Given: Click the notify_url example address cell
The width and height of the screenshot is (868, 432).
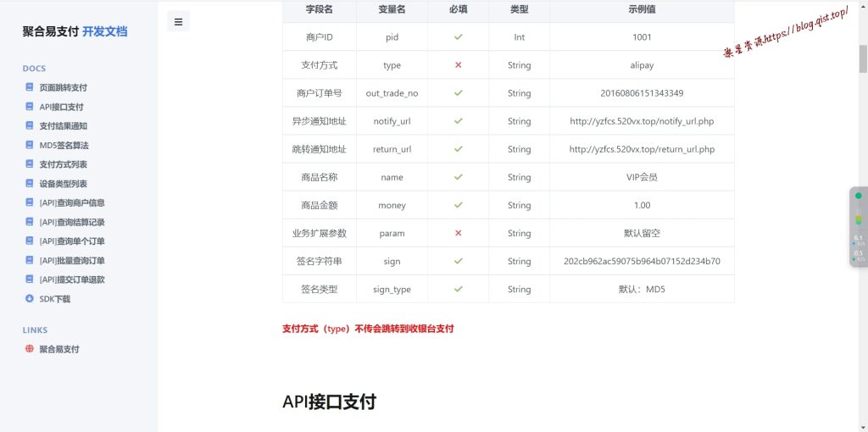Looking at the screenshot, I should coord(642,121).
